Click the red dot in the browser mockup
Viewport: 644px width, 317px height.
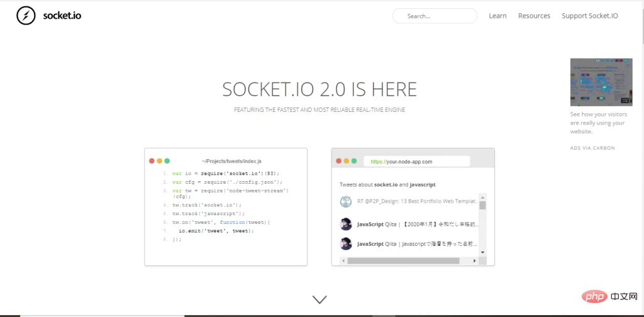339,161
